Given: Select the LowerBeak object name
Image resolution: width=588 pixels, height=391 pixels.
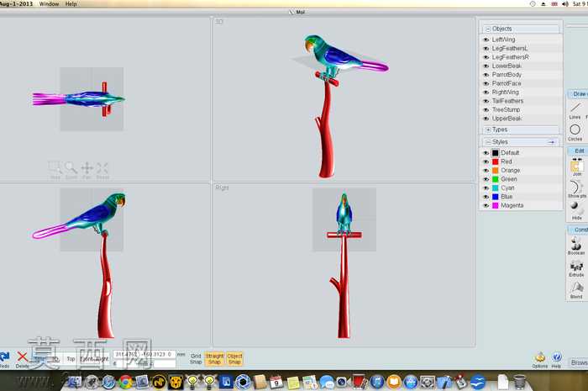Looking at the screenshot, I should coord(507,66).
